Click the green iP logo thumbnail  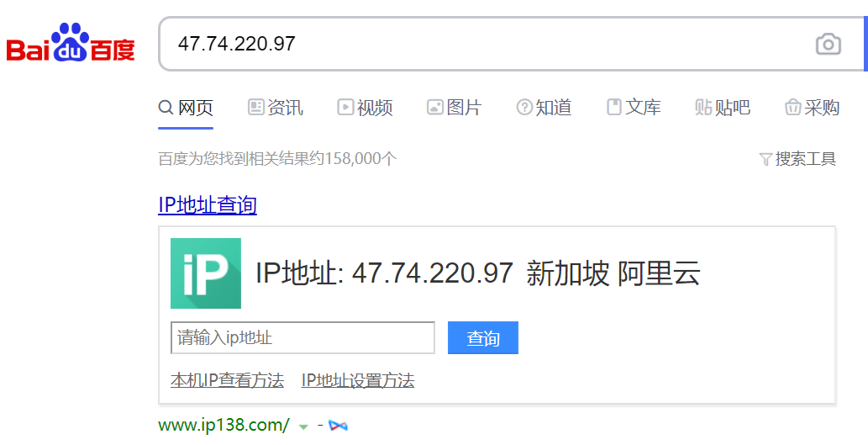tap(206, 273)
